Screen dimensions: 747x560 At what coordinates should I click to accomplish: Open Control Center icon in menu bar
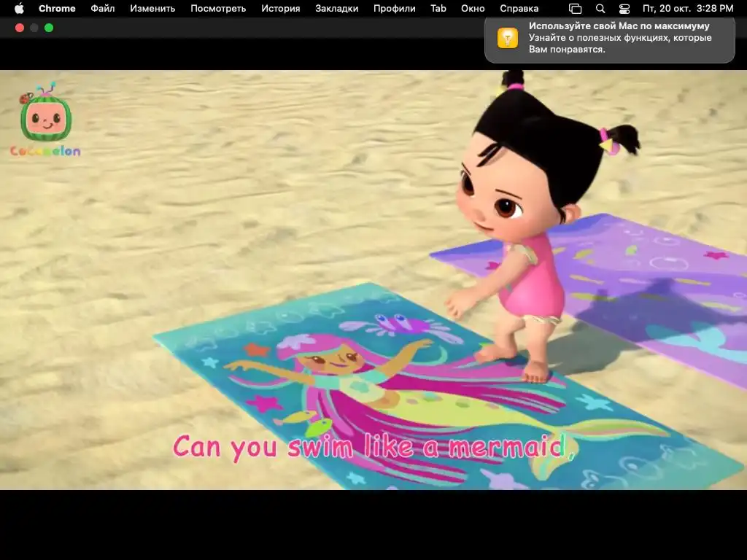[x=624, y=9]
